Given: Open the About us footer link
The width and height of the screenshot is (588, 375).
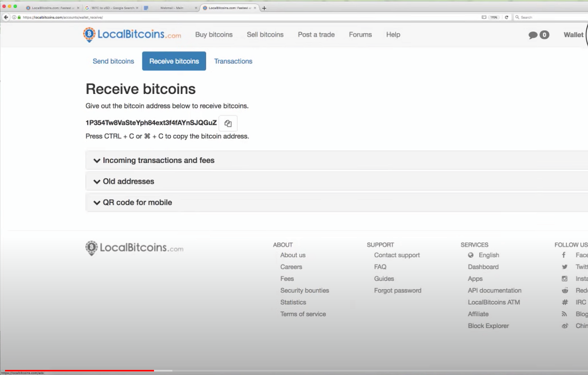Looking at the screenshot, I should 293,255.
